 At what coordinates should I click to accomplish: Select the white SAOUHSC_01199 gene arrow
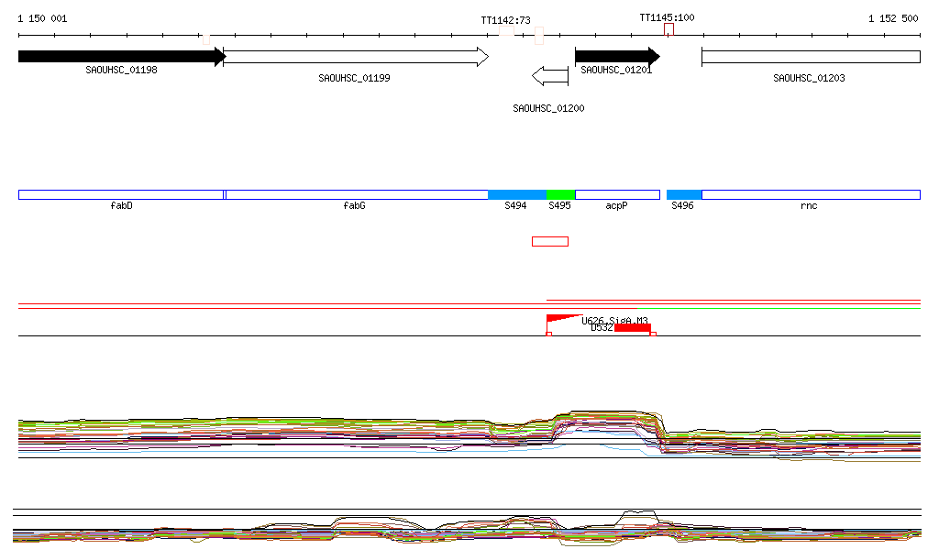353,57
